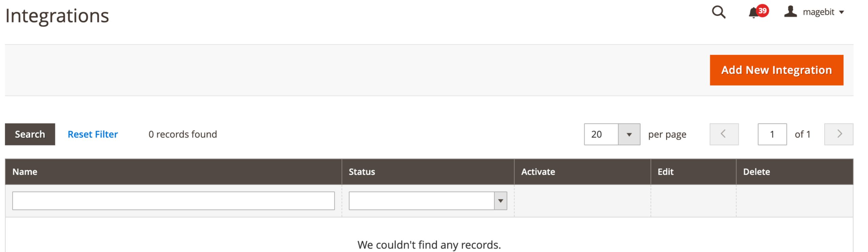Go to the previous page arrow
This screenshot has height=252, width=868.
pyautogui.click(x=724, y=134)
